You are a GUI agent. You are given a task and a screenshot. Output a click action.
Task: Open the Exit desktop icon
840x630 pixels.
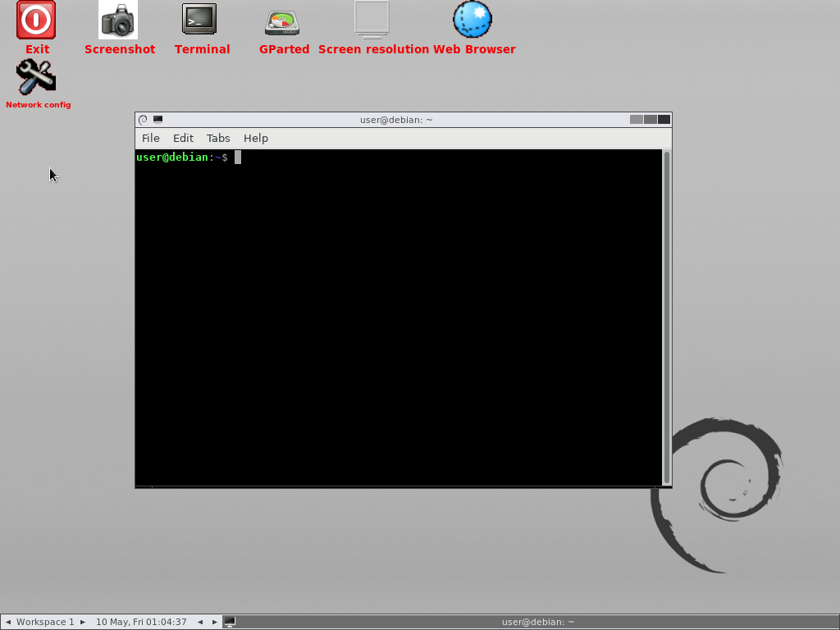point(36,21)
